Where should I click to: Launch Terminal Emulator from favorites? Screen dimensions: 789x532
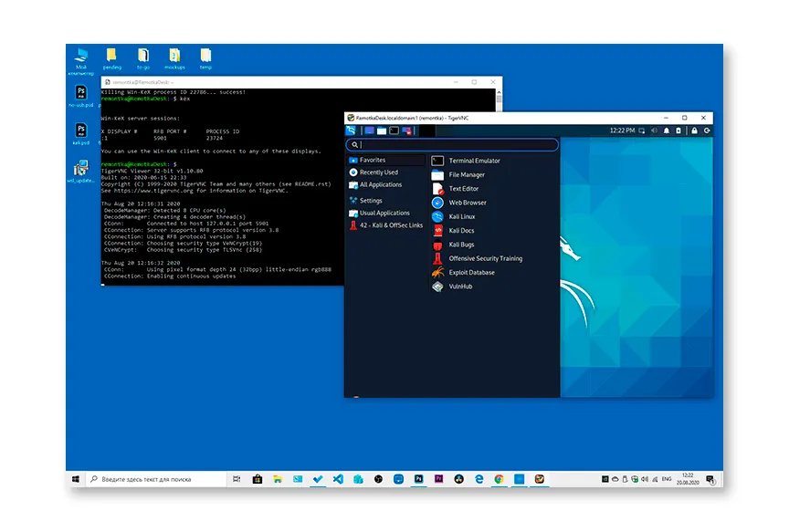coord(494,161)
